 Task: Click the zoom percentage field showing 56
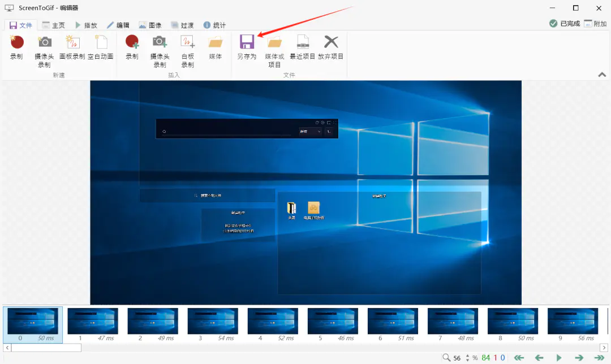[x=457, y=358]
